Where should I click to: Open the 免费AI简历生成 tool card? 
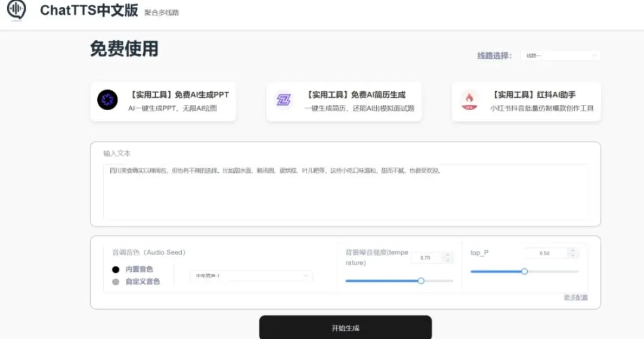pos(344,101)
